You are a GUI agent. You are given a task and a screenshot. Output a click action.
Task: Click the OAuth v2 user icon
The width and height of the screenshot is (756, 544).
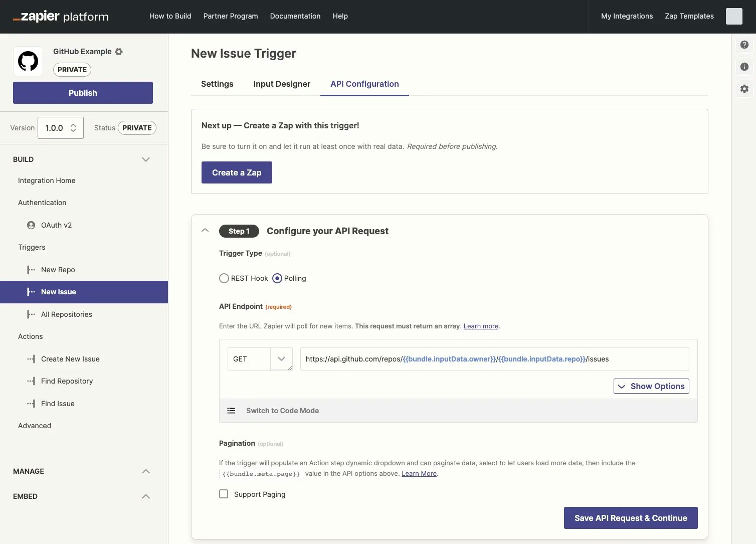(x=31, y=225)
